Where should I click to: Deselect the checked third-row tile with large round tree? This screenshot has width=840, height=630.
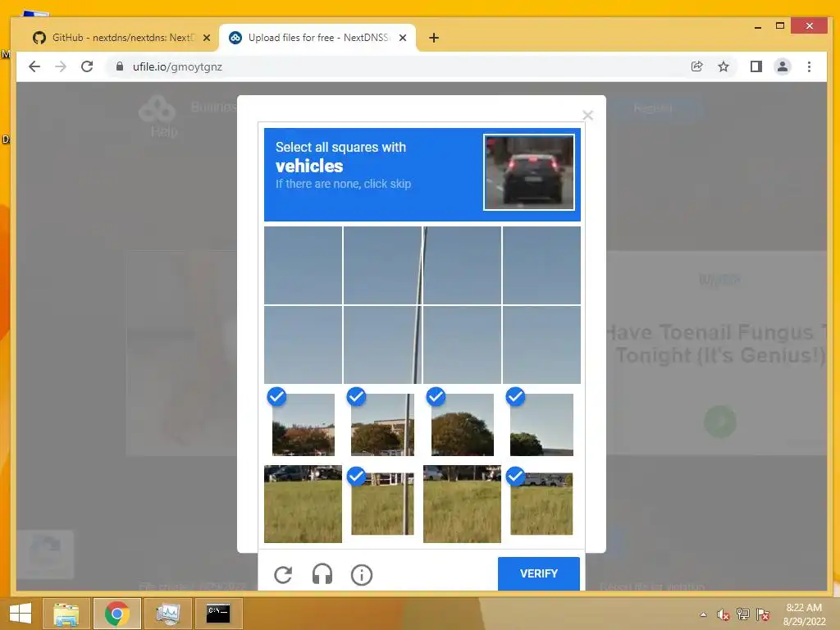tap(463, 424)
